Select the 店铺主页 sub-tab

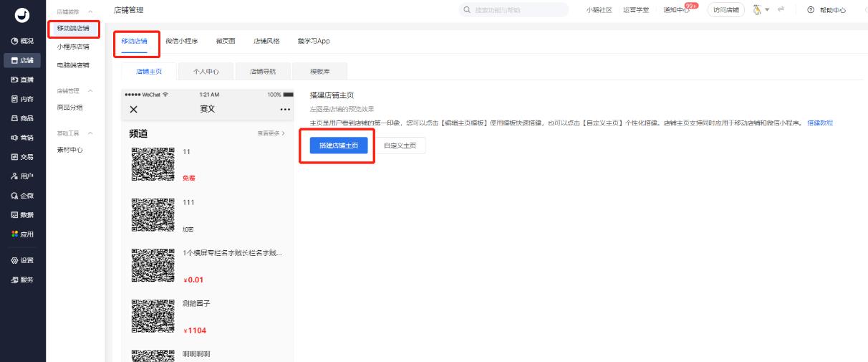pos(149,72)
